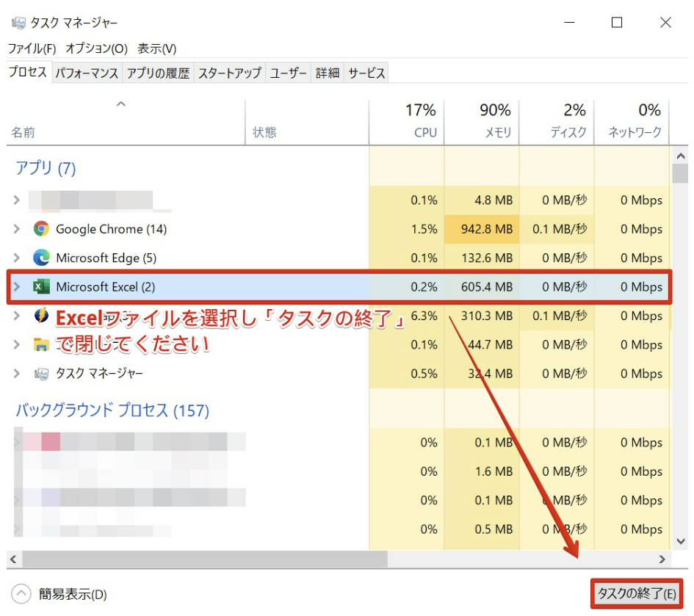Switch to the スタートアップ tab
This screenshot has width=694, height=616.
pyautogui.click(x=229, y=73)
